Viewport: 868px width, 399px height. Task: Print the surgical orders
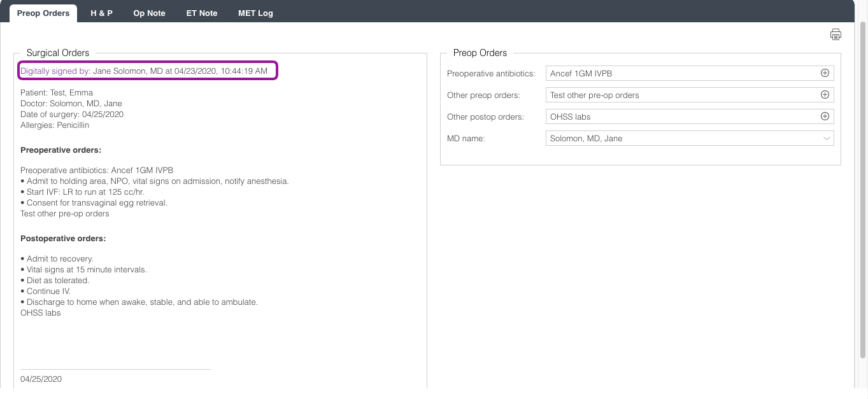836,35
